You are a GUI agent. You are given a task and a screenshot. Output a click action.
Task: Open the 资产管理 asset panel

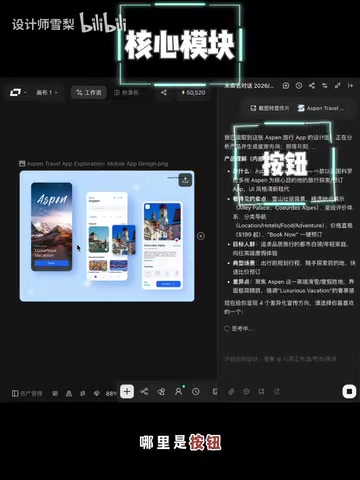coord(27,393)
